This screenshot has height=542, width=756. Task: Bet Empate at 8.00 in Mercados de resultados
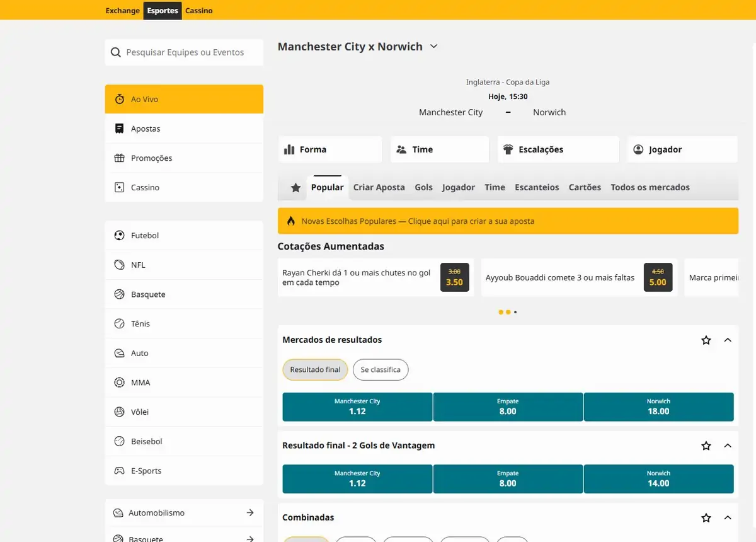508,407
